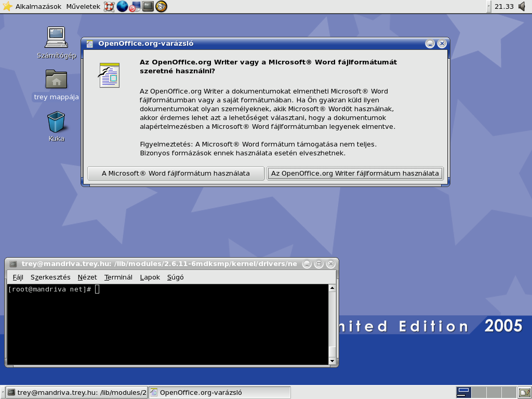Switch to the fourth workspace in the pager

pyautogui.click(x=509, y=393)
